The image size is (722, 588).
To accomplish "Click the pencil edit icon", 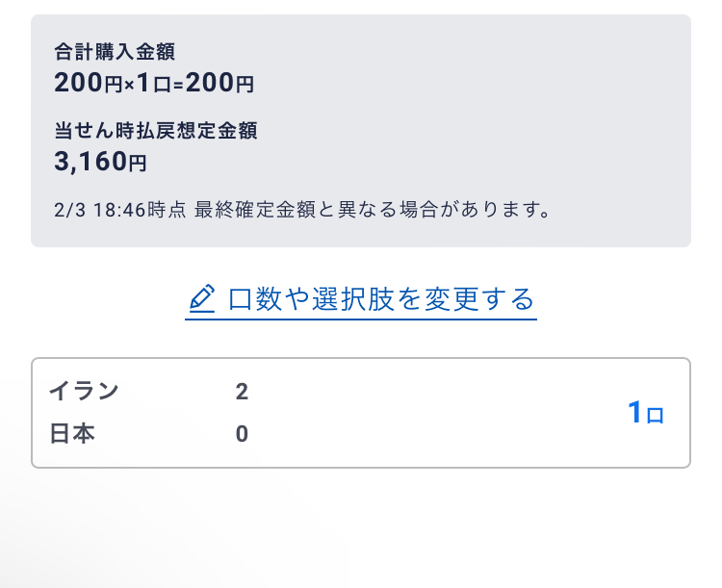I will (202, 298).
